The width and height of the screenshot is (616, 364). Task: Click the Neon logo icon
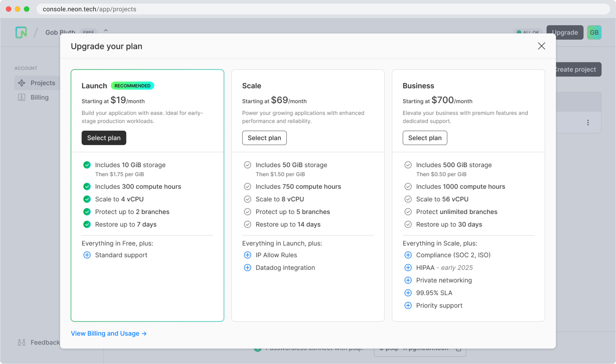[21, 32]
